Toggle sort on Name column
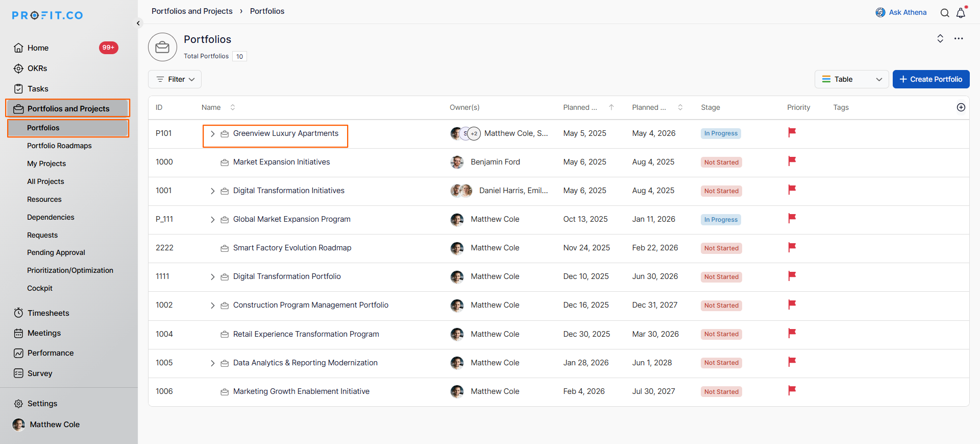This screenshot has width=980, height=444. (233, 107)
